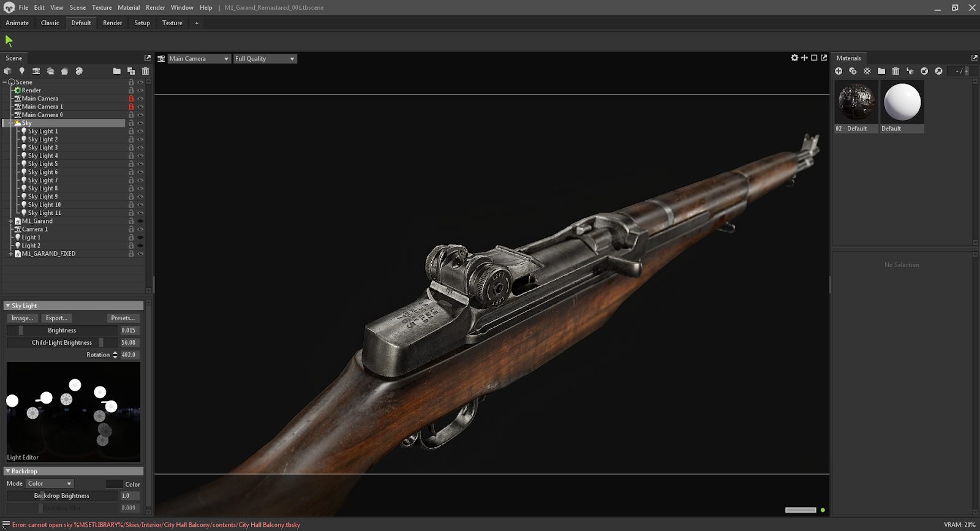The width and height of the screenshot is (980, 531).
Task: Open the Backdrop Color swatch
Action: [115, 484]
